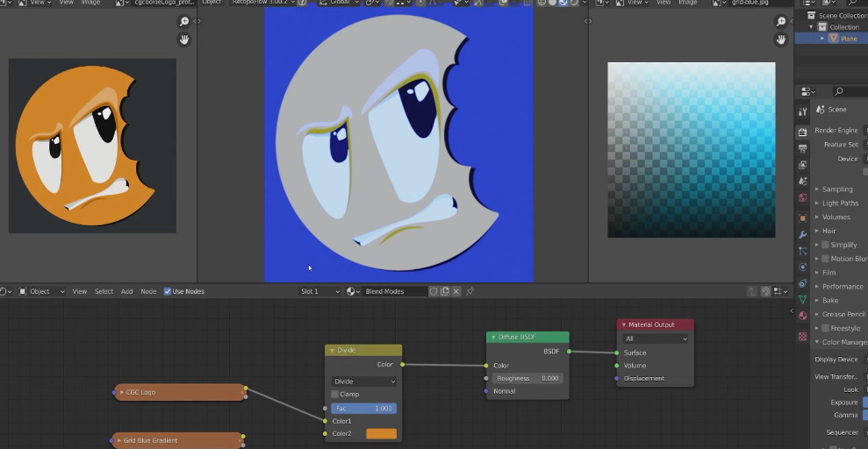The width and height of the screenshot is (868, 449).
Task: Open the Divide blend type dropdown
Action: (x=363, y=381)
